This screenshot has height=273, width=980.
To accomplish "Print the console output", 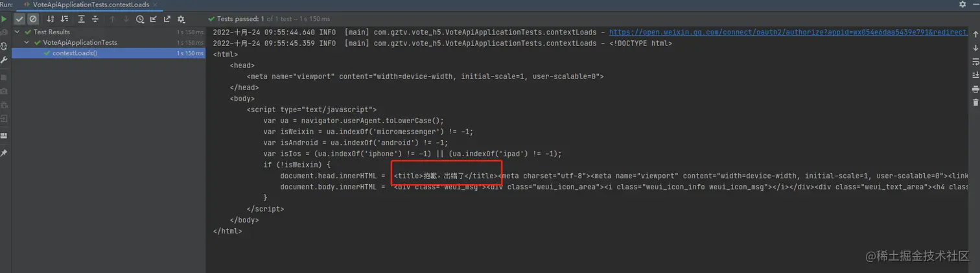I will tap(975, 89).
